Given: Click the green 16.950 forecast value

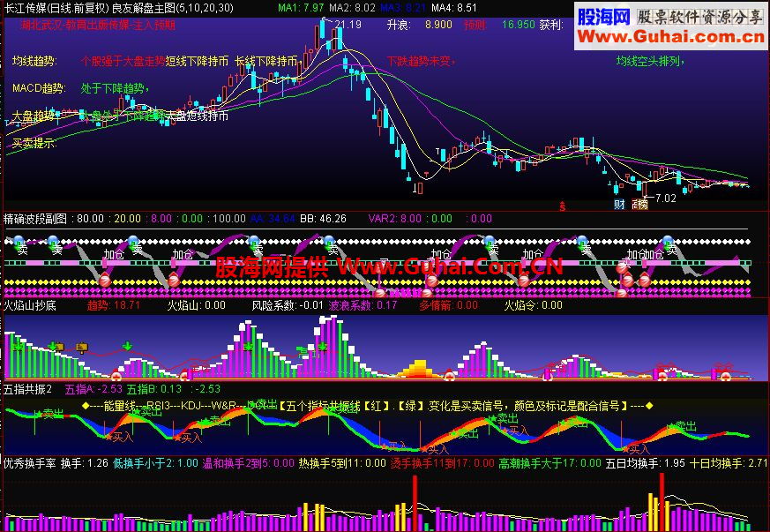Looking at the screenshot, I should [x=518, y=25].
